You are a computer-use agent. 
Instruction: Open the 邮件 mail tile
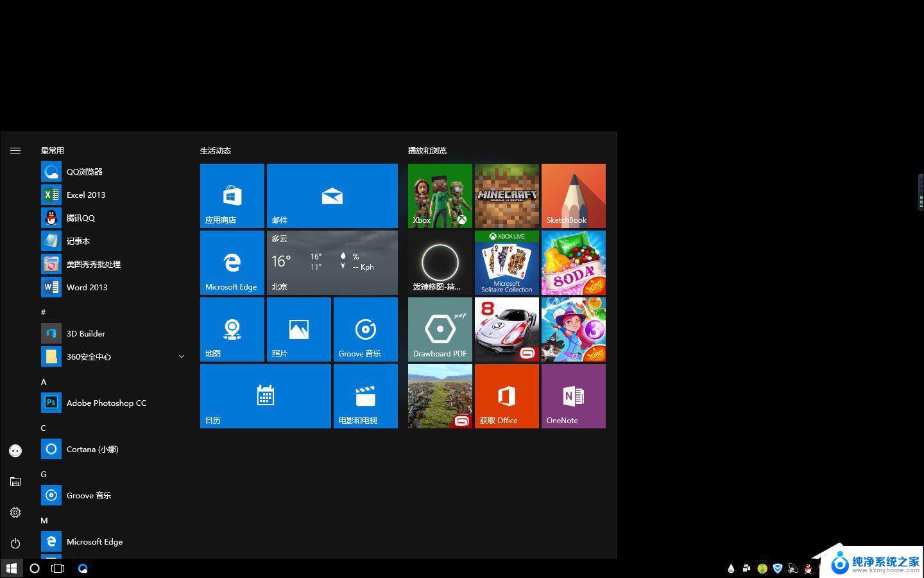tap(332, 196)
